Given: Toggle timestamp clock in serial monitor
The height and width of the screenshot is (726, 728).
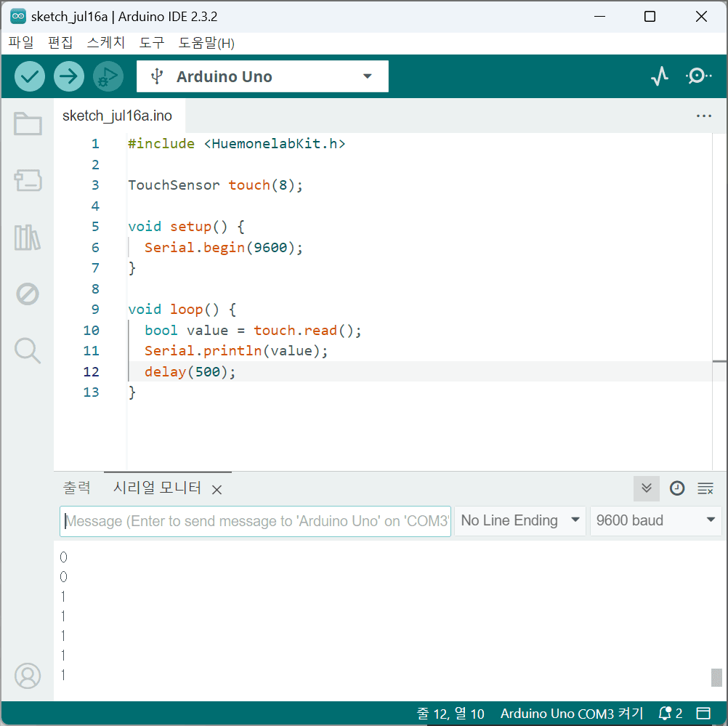Looking at the screenshot, I should click(677, 488).
